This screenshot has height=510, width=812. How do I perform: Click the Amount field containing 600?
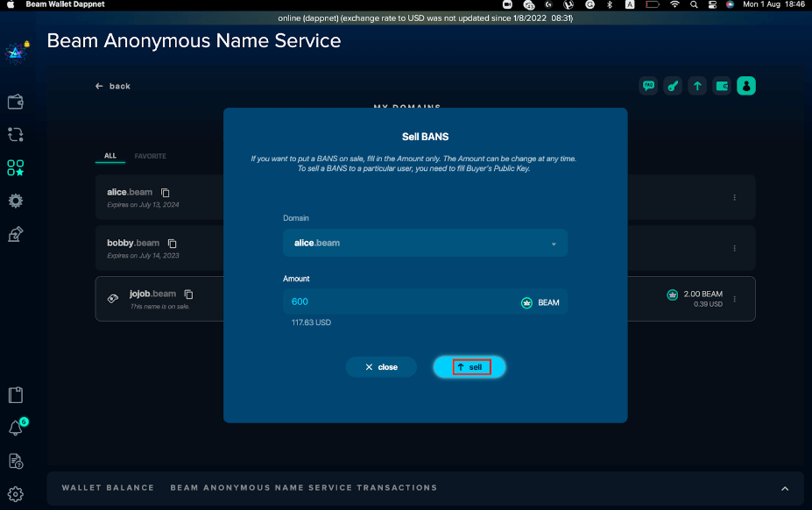(399, 301)
